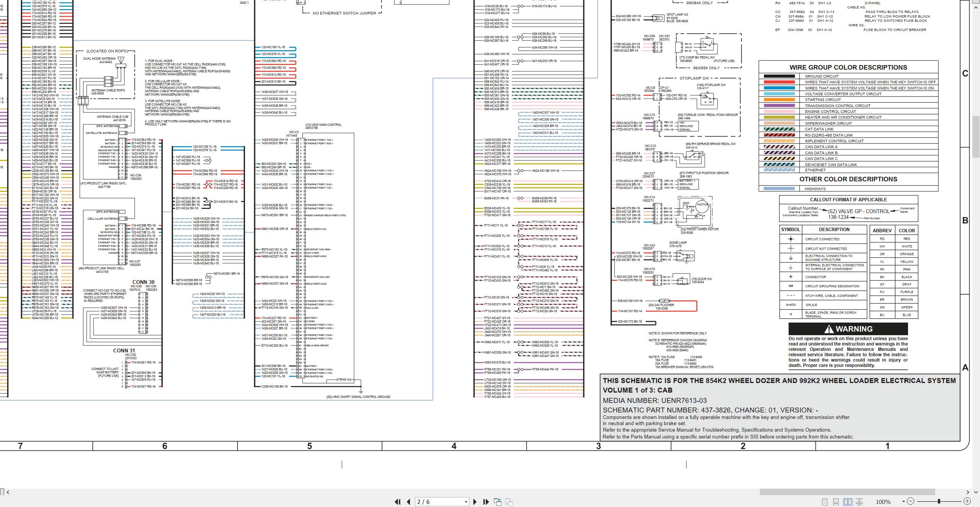The width and height of the screenshot is (980, 507).
Task: Zoom in with the plus button
Action: (x=967, y=501)
